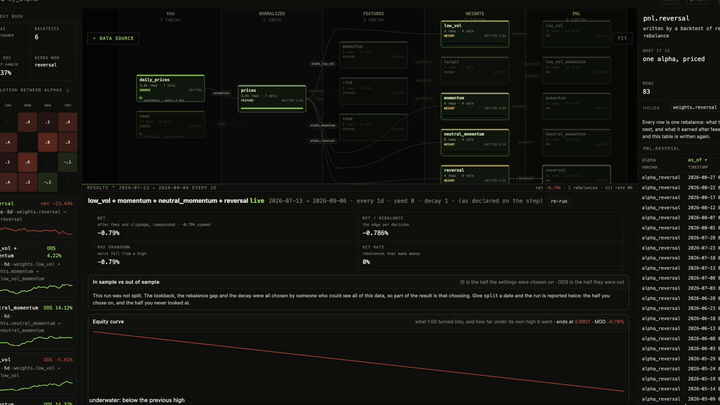The image size is (720, 405).
Task: Click the WIRED NOW reversal value
Action: tap(46, 65)
